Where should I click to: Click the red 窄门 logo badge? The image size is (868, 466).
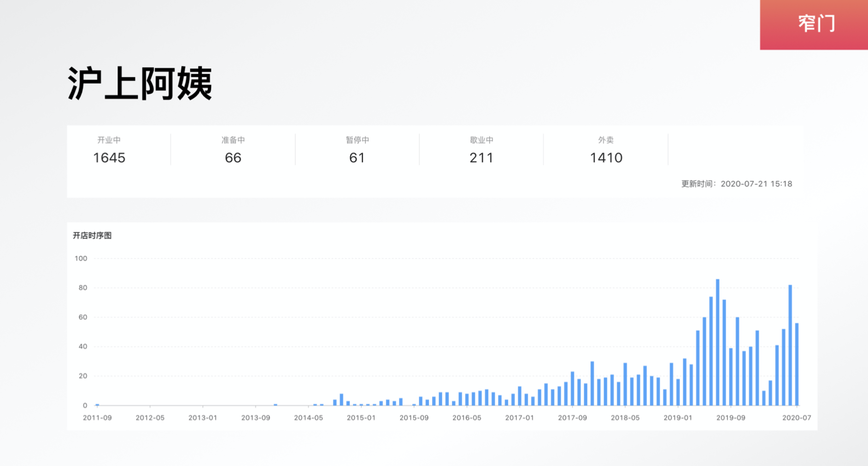coord(814,24)
